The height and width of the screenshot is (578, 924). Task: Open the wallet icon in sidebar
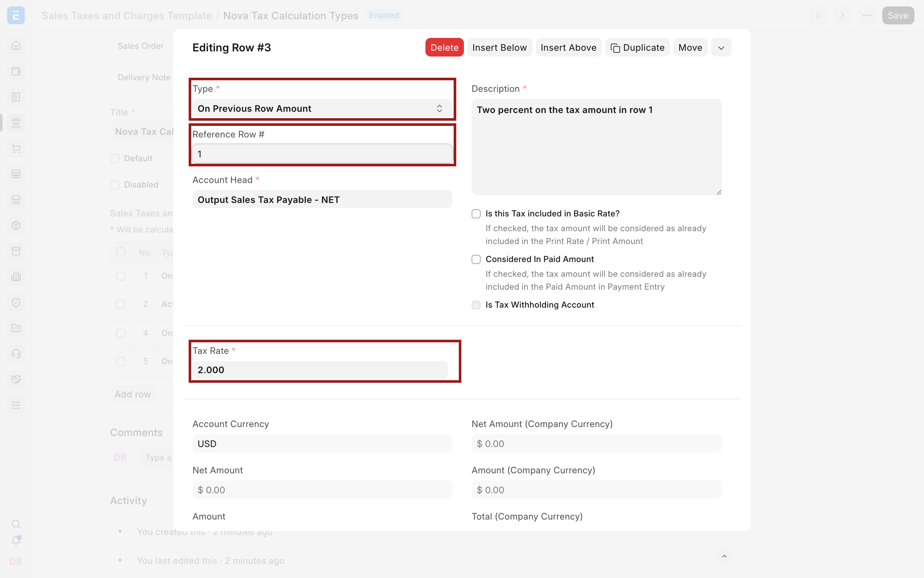(16, 71)
